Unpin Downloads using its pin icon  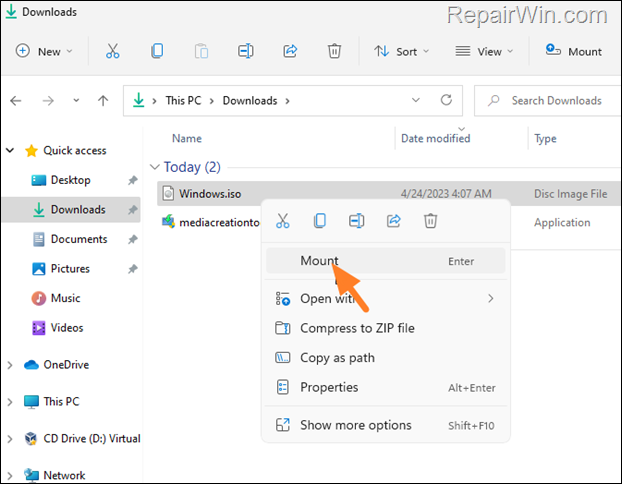132,210
